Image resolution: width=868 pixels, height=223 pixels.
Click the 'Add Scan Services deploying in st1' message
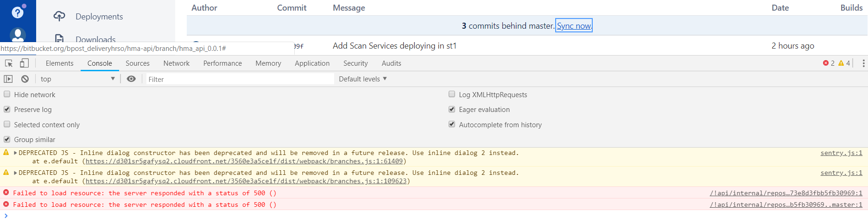coord(394,46)
